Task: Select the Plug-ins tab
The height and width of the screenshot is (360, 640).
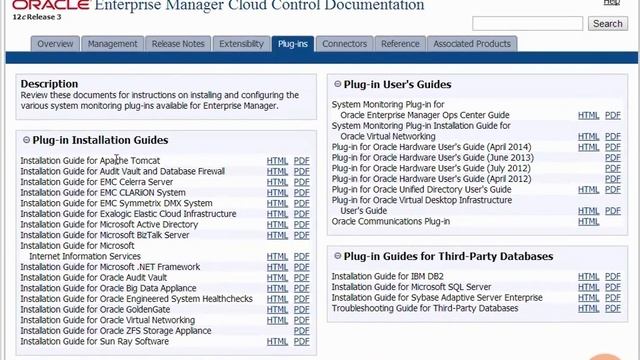Action: point(293,44)
